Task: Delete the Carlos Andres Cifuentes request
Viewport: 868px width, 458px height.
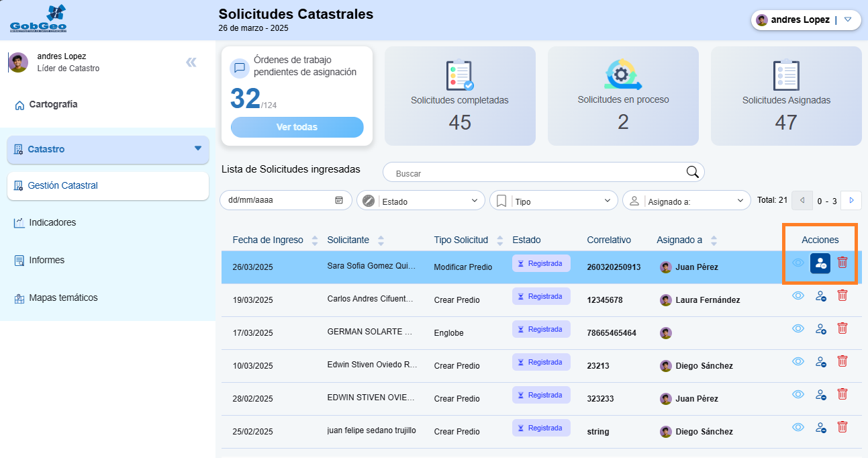Action: coord(842,295)
